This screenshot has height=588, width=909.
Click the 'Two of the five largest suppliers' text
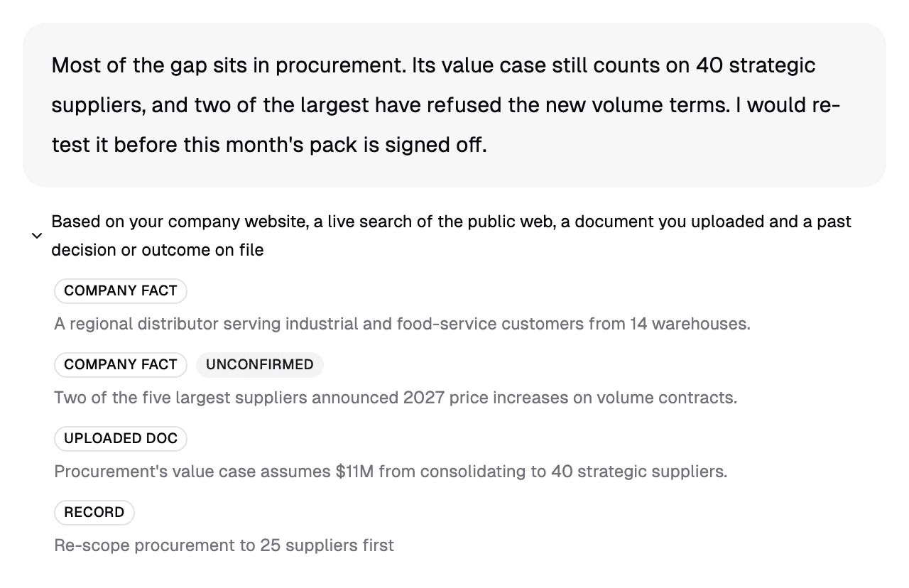coord(396,398)
